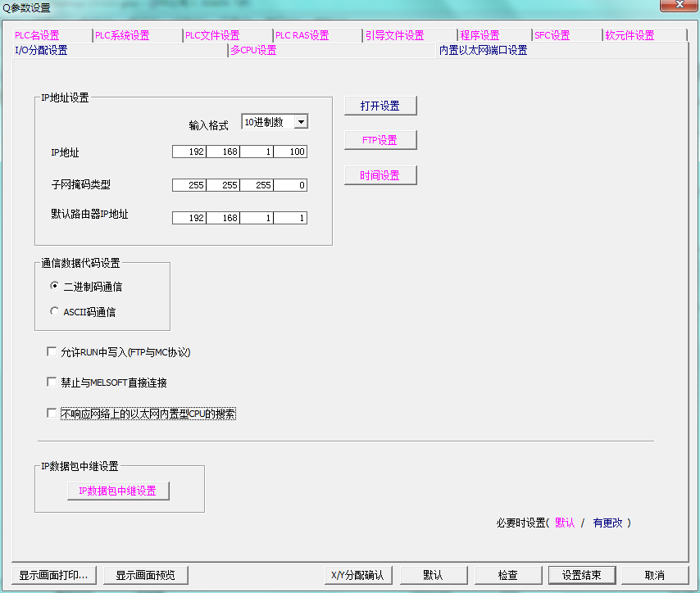The image size is (700, 593).
Task: Select the 二进制码通信 radio option
Action: (54, 287)
